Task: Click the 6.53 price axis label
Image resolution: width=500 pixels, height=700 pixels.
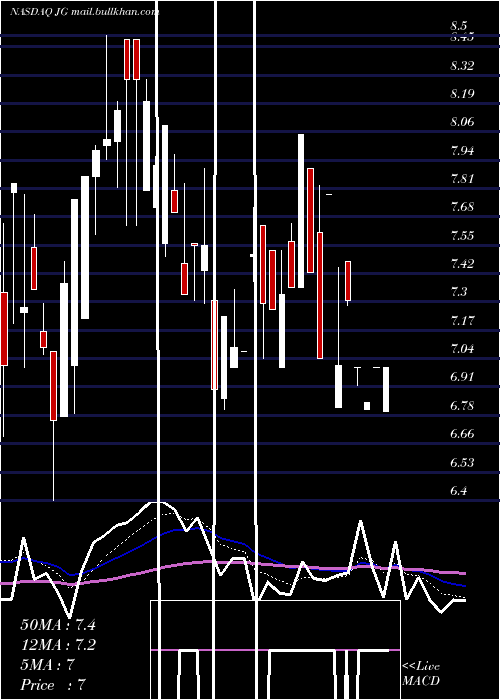Action: tap(462, 462)
